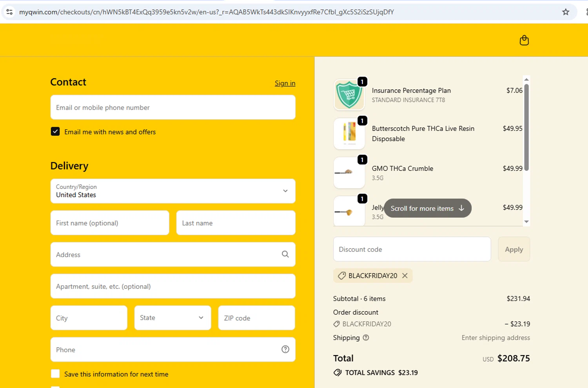Click the order items list scrollbar thumb
Viewport: 588px width, 388px height.
[x=526, y=127]
